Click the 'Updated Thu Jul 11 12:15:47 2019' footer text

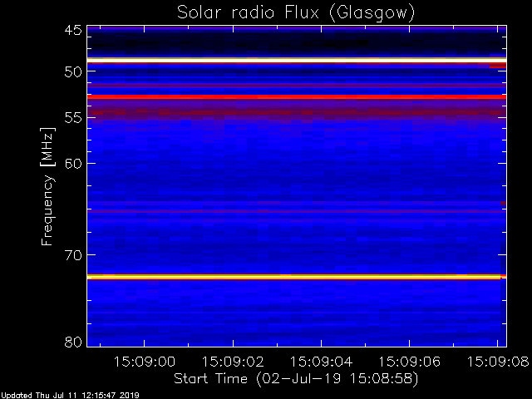pos(70,396)
